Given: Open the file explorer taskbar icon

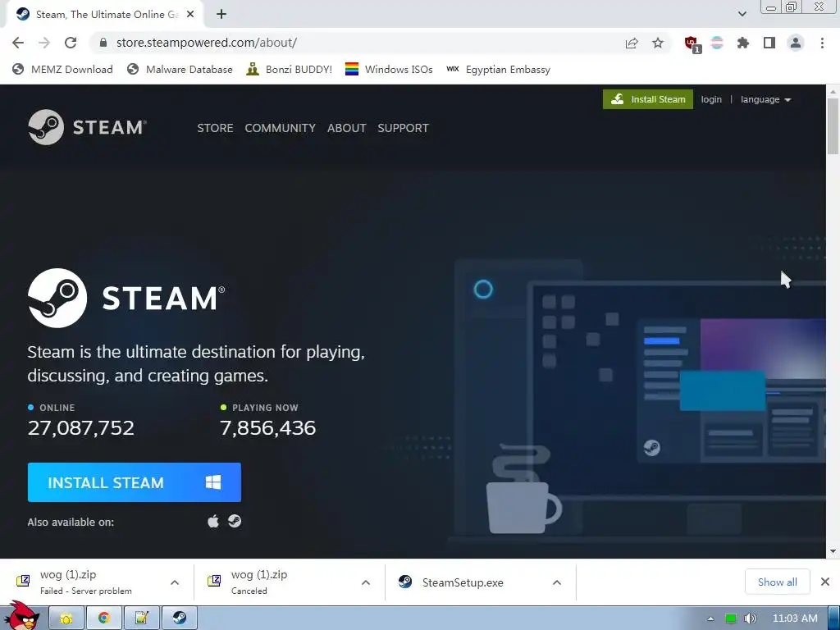Looking at the screenshot, I should tap(66, 619).
